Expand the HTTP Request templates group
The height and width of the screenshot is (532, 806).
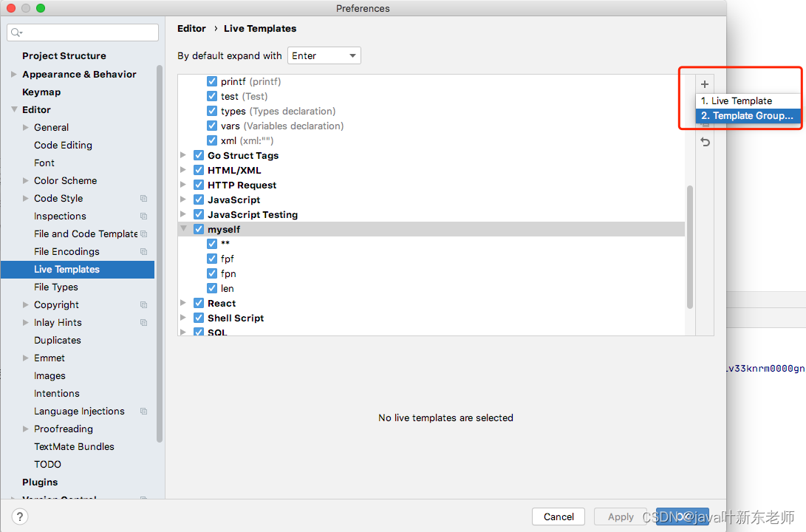point(183,185)
